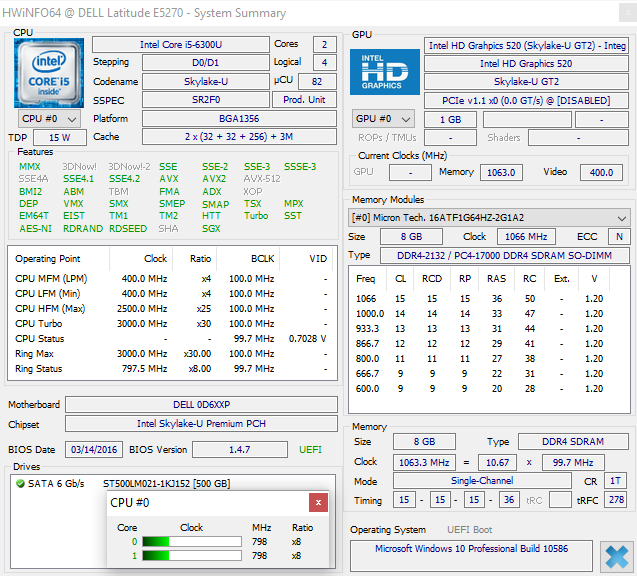Select the ST500LM021 drive entry
Viewport: 637px width, 576px height.
pyautogui.click(x=167, y=483)
